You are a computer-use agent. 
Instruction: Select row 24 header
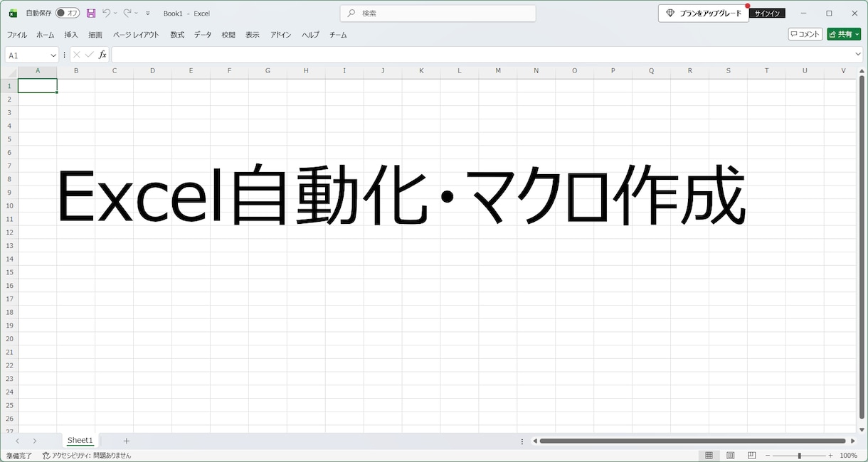[9, 392]
